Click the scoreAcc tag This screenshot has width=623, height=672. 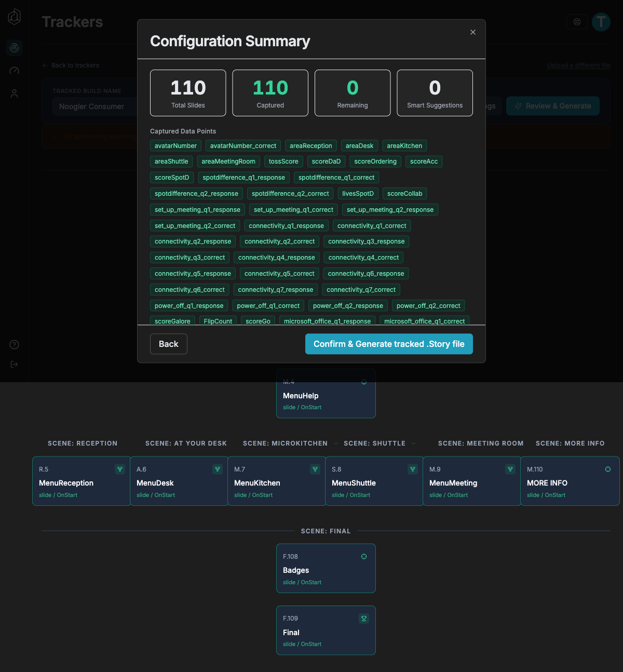click(424, 162)
